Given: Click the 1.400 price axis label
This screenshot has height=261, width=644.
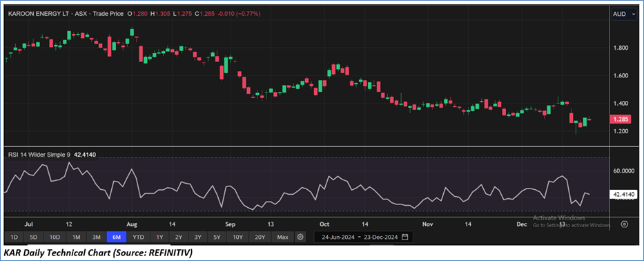Looking at the screenshot, I should click(620, 104).
